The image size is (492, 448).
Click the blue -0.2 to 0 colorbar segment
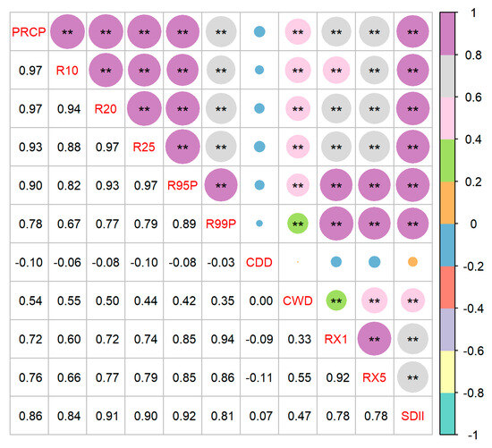pyautogui.click(x=447, y=245)
